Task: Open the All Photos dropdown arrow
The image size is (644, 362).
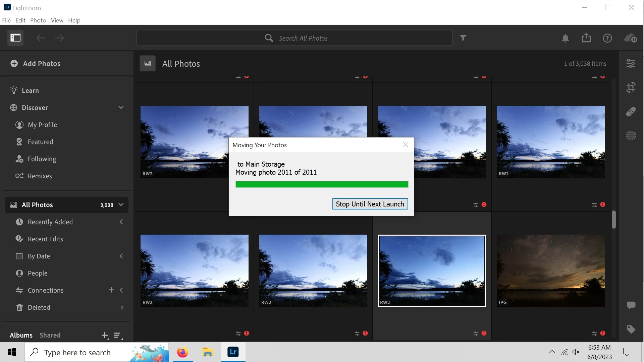Action: pos(121,205)
